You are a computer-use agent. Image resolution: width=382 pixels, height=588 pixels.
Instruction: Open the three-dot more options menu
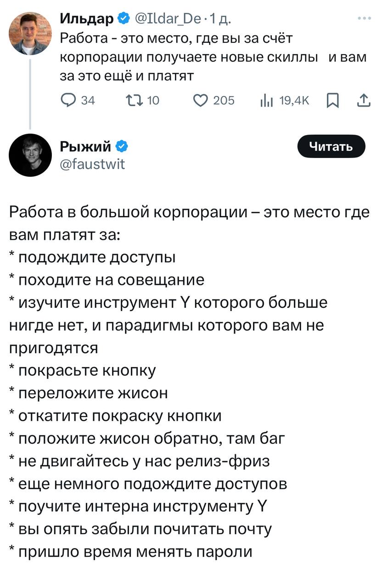coord(364,19)
